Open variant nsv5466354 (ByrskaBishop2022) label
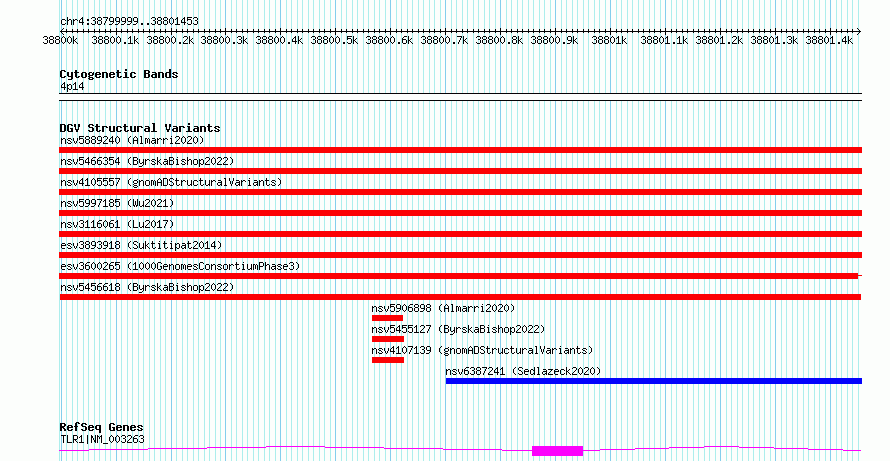The height and width of the screenshot is (461, 890). click(x=147, y=161)
